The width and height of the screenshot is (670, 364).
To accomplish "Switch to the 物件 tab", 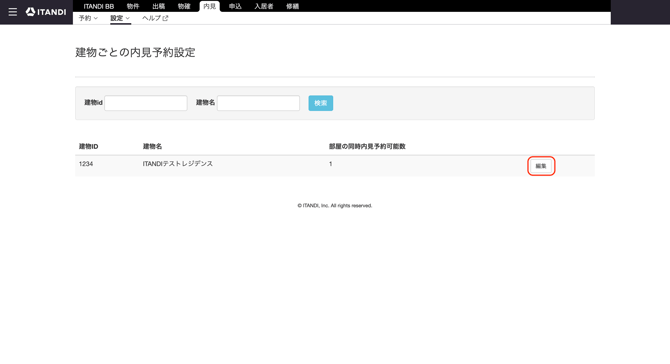I will click(133, 6).
